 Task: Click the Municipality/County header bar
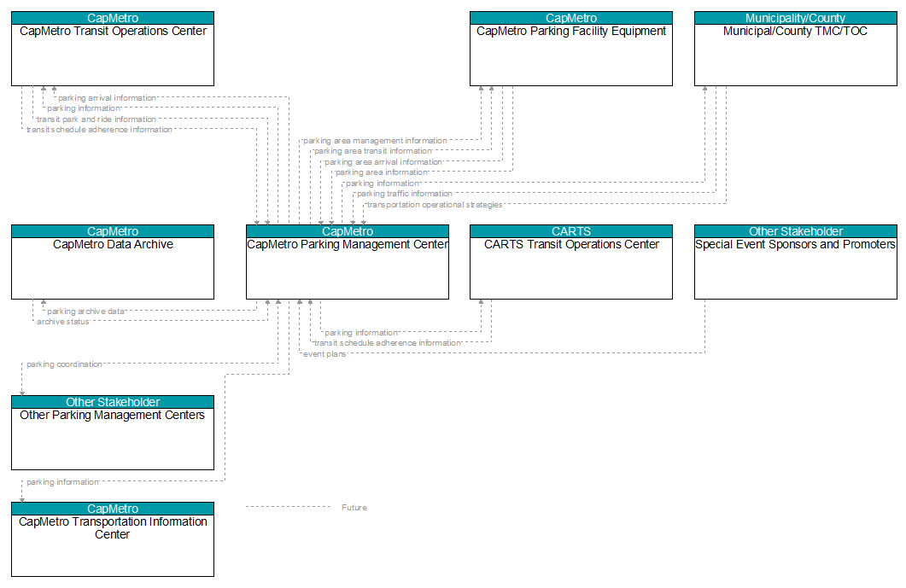(x=795, y=18)
